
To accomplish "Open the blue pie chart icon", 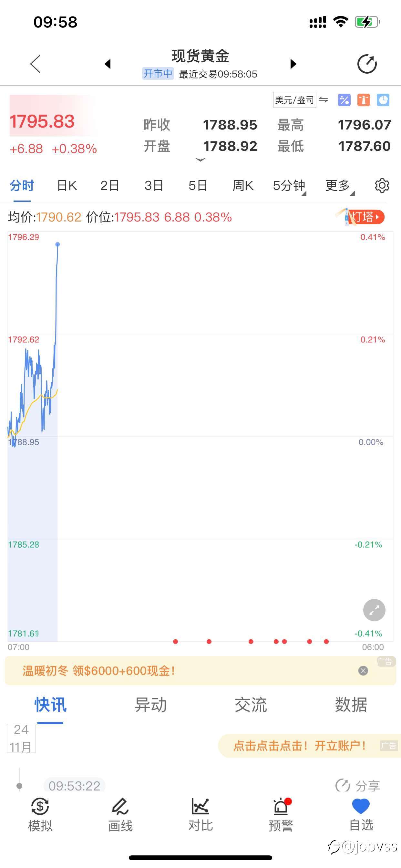I will (383, 100).
